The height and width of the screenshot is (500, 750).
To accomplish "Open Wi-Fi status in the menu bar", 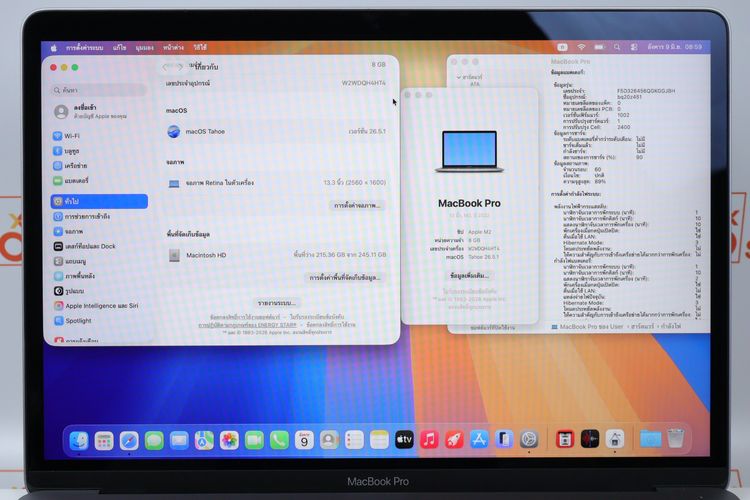I will click(581, 47).
